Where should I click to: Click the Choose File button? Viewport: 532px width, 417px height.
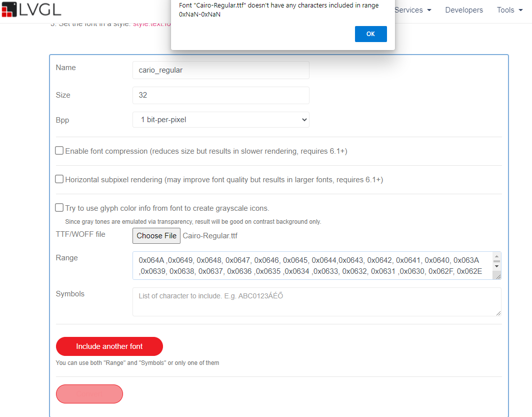(156, 236)
